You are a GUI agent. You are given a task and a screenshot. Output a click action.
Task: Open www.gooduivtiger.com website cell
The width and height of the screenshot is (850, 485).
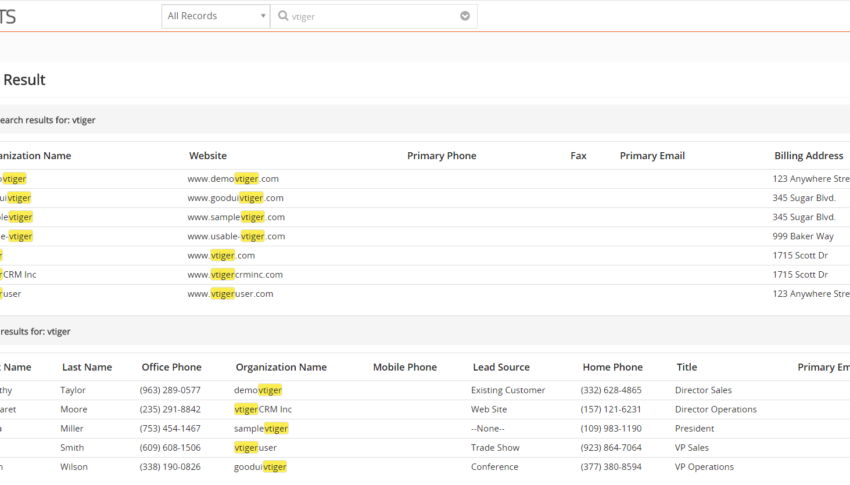point(235,198)
